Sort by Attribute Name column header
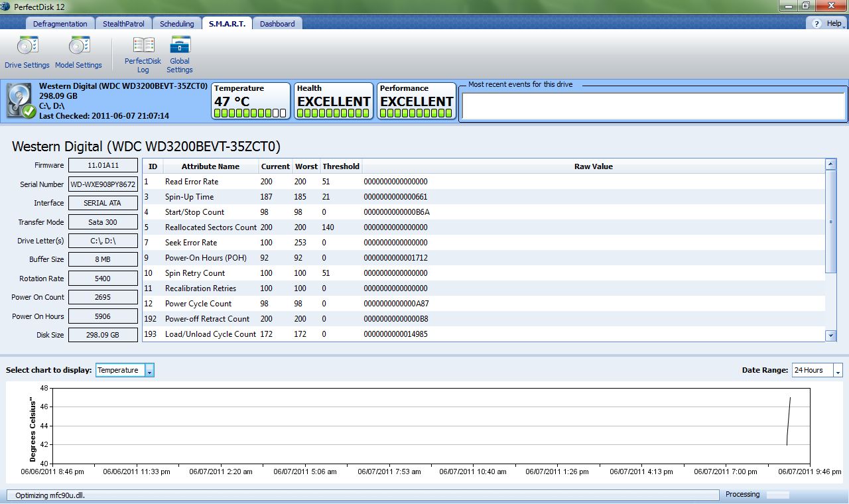Viewport: 849px width, 504px height. [x=210, y=166]
